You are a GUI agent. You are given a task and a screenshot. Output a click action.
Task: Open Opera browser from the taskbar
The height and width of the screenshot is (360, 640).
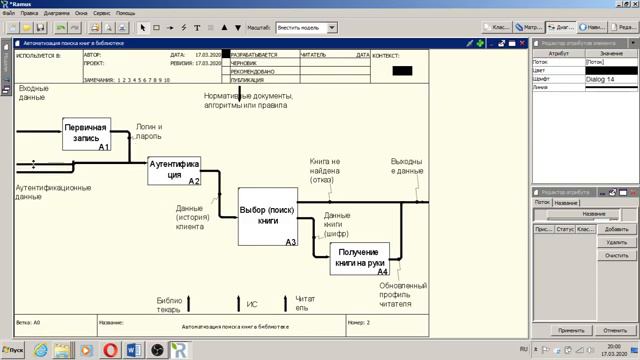(110, 350)
